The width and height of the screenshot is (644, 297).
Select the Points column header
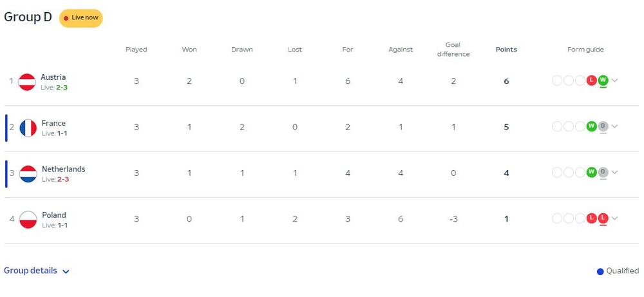click(x=506, y=50)
